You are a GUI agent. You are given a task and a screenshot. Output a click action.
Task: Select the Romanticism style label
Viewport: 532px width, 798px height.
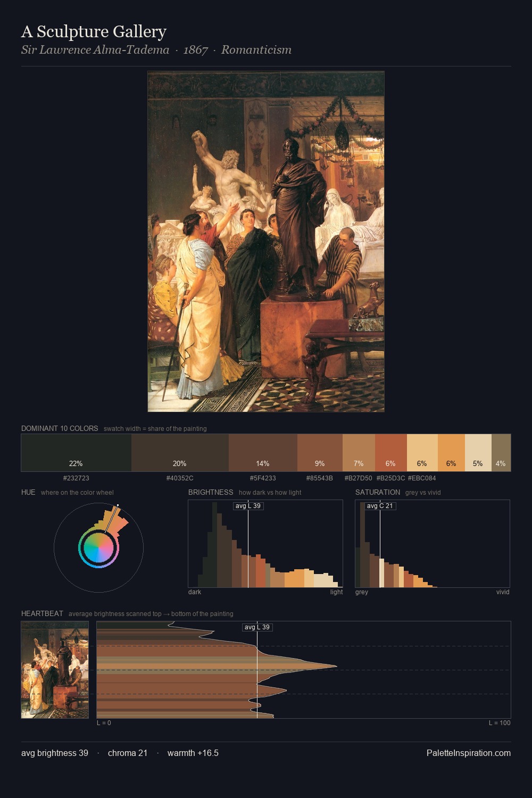256,50
